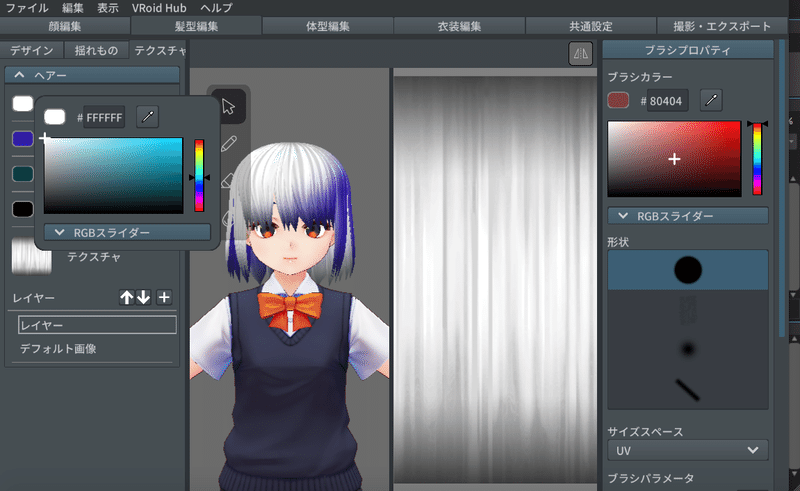This screenshot has width=800, height=491.
Task: Open the 揺れもの sub-tab
Action: [x=96, y=50]
